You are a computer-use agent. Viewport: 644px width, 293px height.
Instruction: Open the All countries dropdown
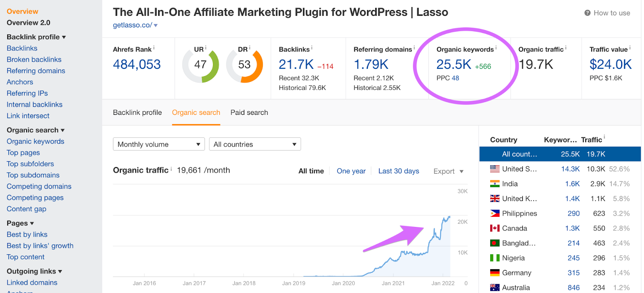(255, 144)
